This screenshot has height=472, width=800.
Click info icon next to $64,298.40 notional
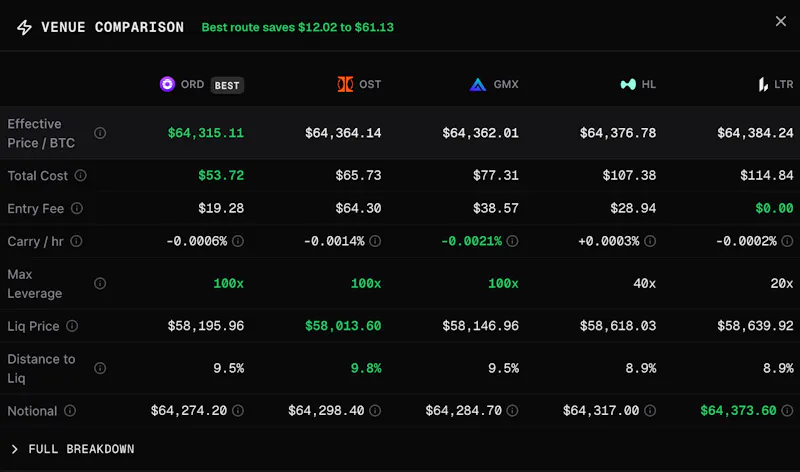pyautogui.click(x=375, y=410)
